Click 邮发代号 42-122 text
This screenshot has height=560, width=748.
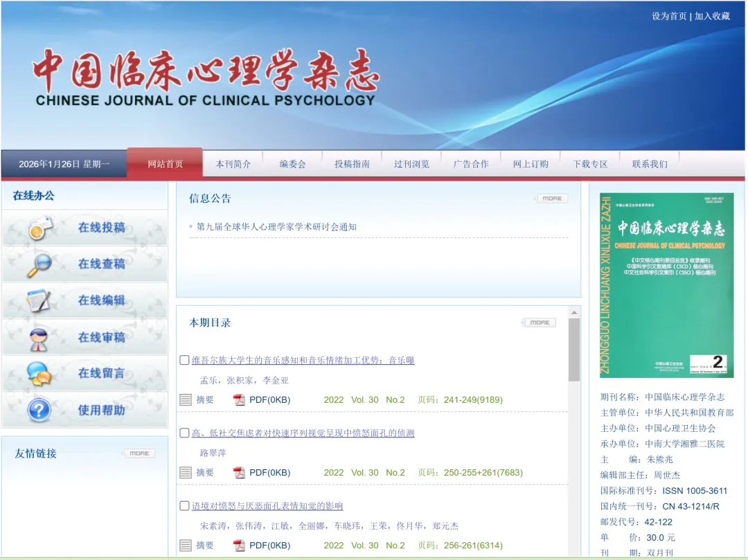pos(636,523)
